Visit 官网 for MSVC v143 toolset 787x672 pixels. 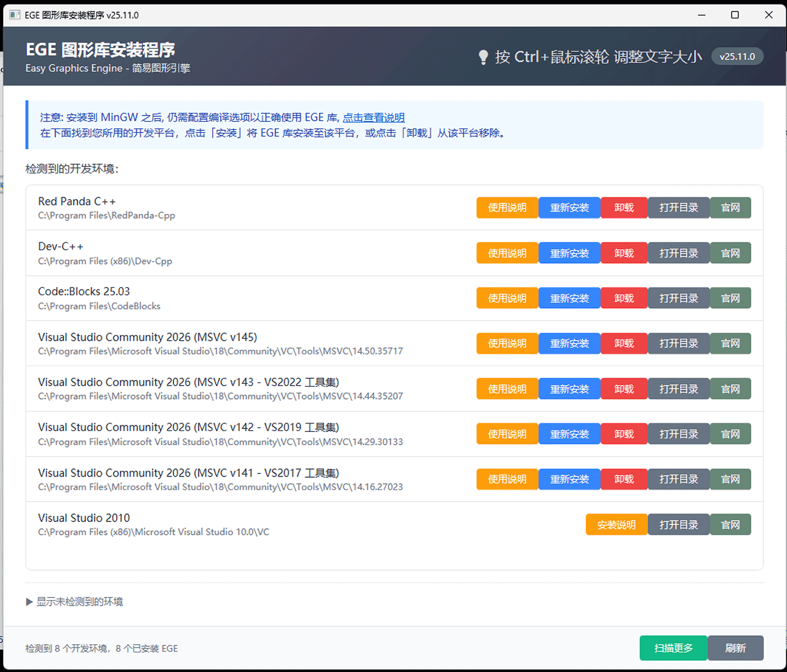click(x=730, y=389)
